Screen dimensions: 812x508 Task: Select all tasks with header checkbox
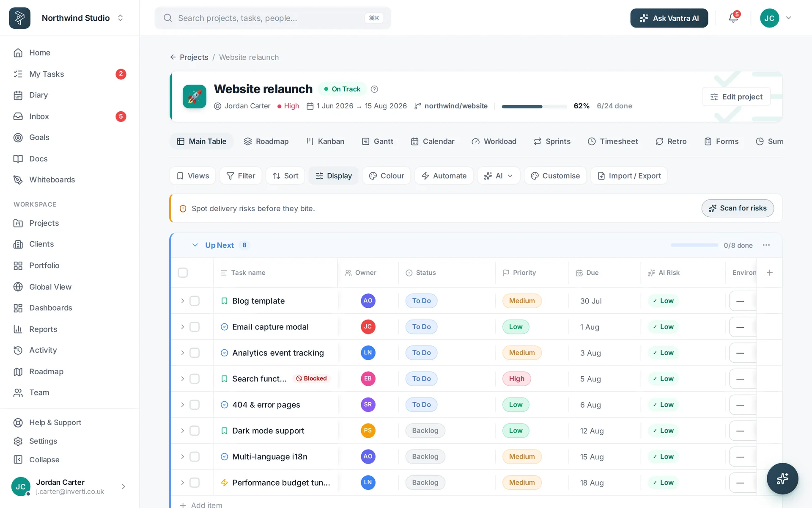[x=183, y=273]
